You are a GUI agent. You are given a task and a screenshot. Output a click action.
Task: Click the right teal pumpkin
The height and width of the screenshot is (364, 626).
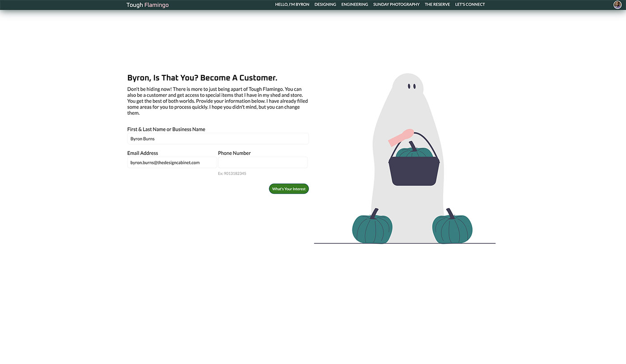coord(452,229)
